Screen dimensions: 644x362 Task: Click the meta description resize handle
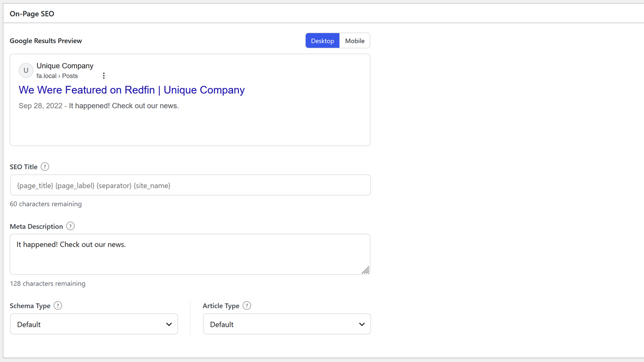tap(365, 270)
